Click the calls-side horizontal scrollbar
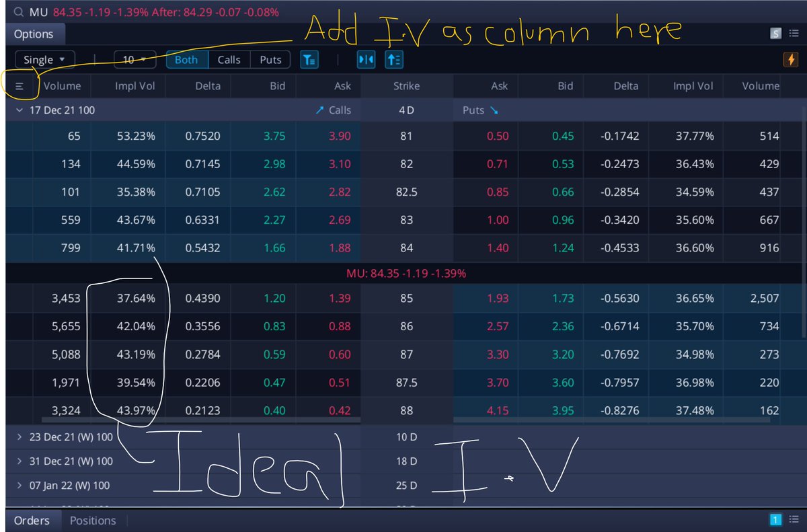807x532 pixels. [x=200, y=421]
